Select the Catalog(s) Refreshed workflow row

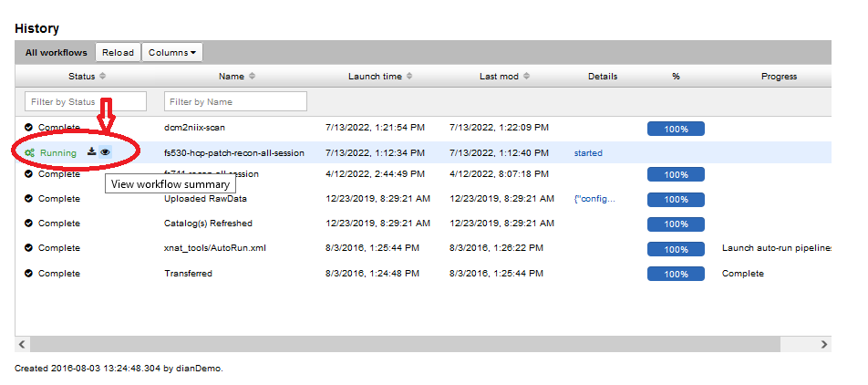tap(208, 224)
